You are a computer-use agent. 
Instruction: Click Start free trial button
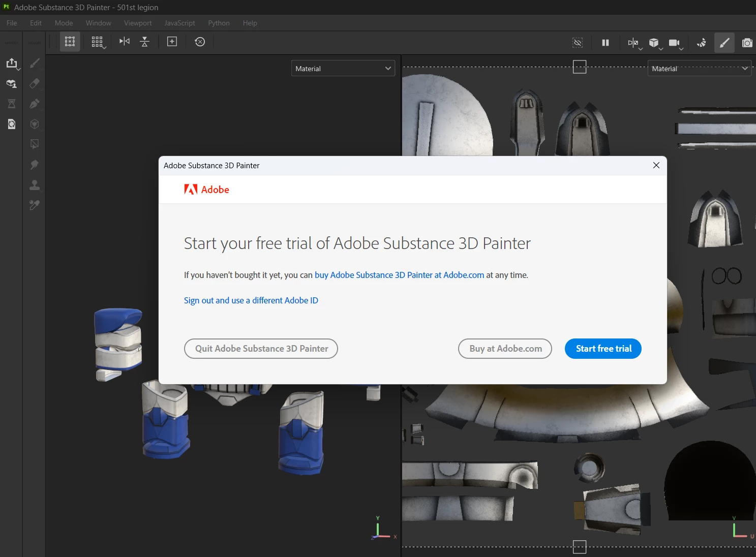click(603, 349)
